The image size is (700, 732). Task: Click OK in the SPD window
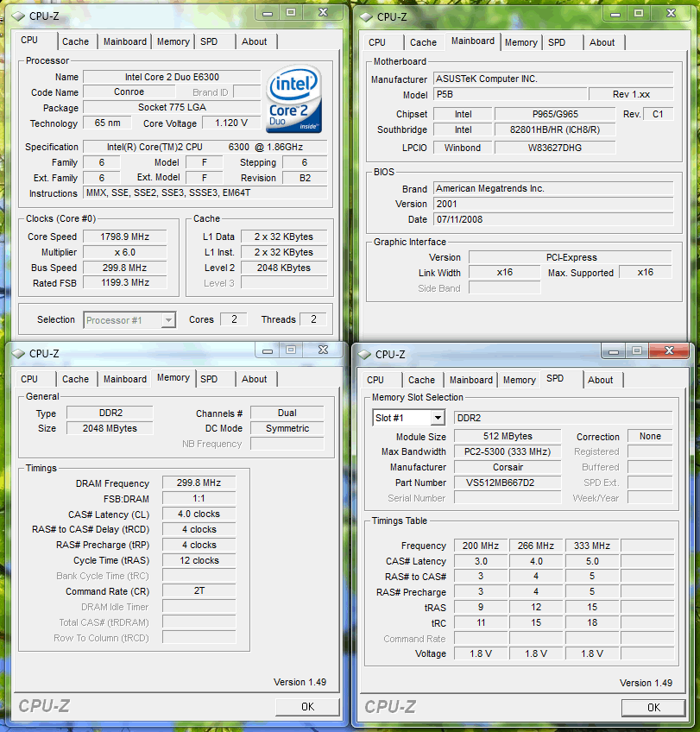[x=653, y=708]
